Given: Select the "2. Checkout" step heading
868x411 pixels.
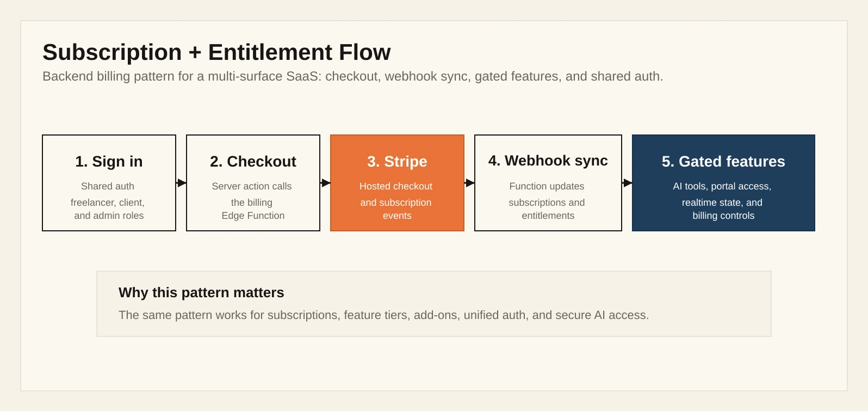Looking at the screenshot, I should tap(253, 162).
